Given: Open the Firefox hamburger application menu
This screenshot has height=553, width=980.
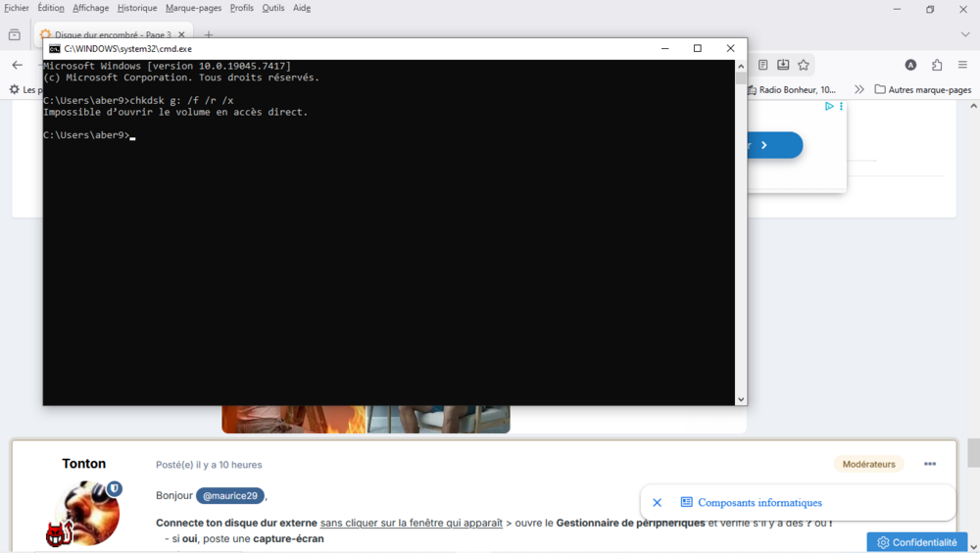Looking at the screenshot, I should pos(962,65).
